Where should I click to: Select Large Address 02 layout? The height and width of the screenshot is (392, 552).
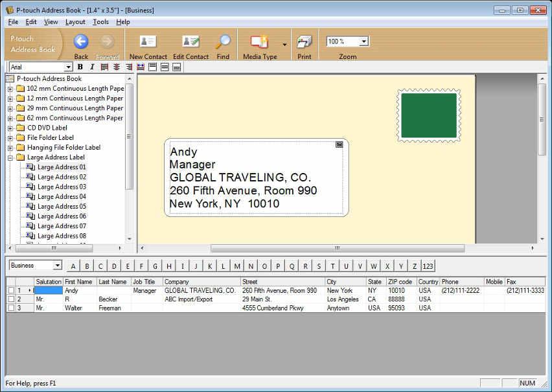62,177
